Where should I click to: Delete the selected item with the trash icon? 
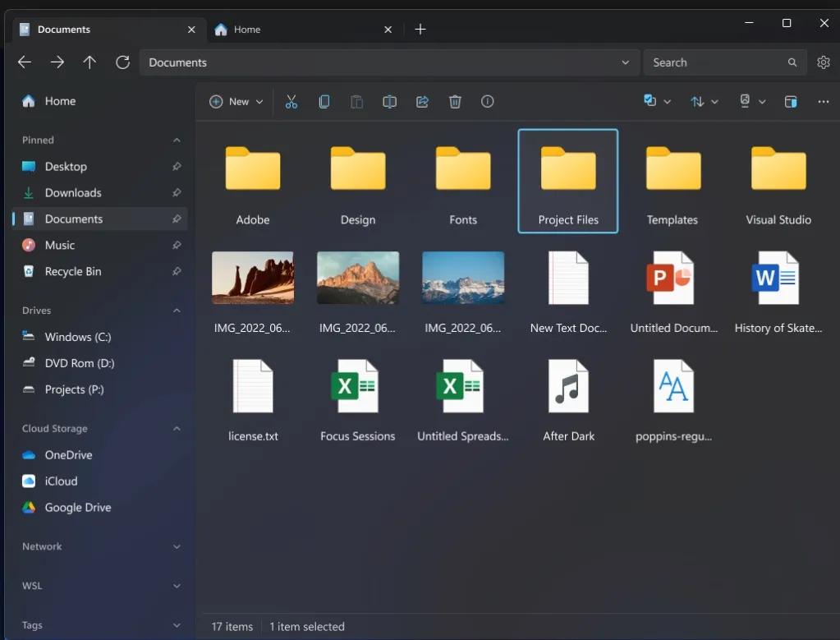click(x=455, y=101)
